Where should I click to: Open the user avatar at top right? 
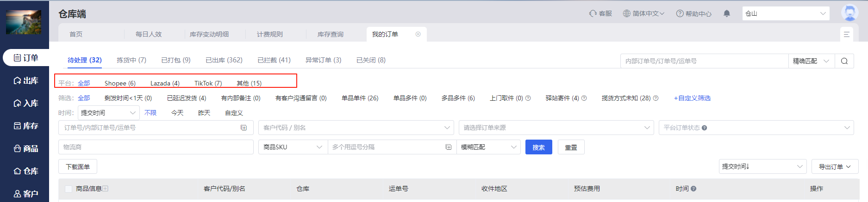click(x=849, y=13)
